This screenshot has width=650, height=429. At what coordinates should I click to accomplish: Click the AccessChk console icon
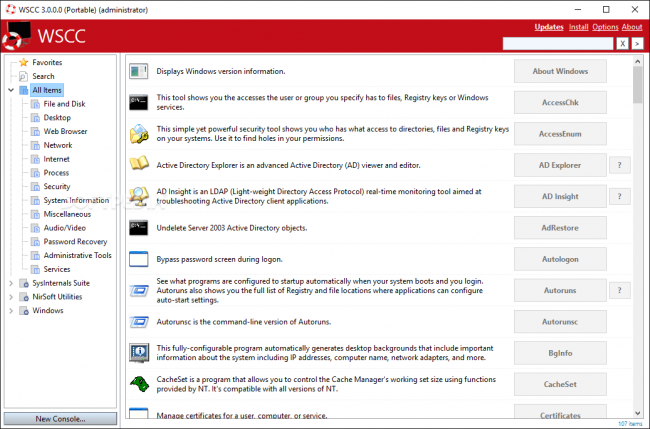138,102
